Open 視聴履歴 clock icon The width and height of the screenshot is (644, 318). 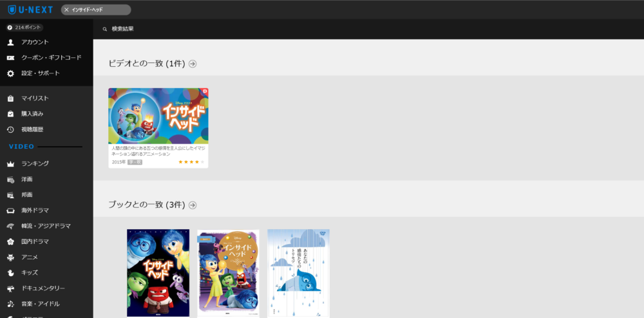point(11,129)
